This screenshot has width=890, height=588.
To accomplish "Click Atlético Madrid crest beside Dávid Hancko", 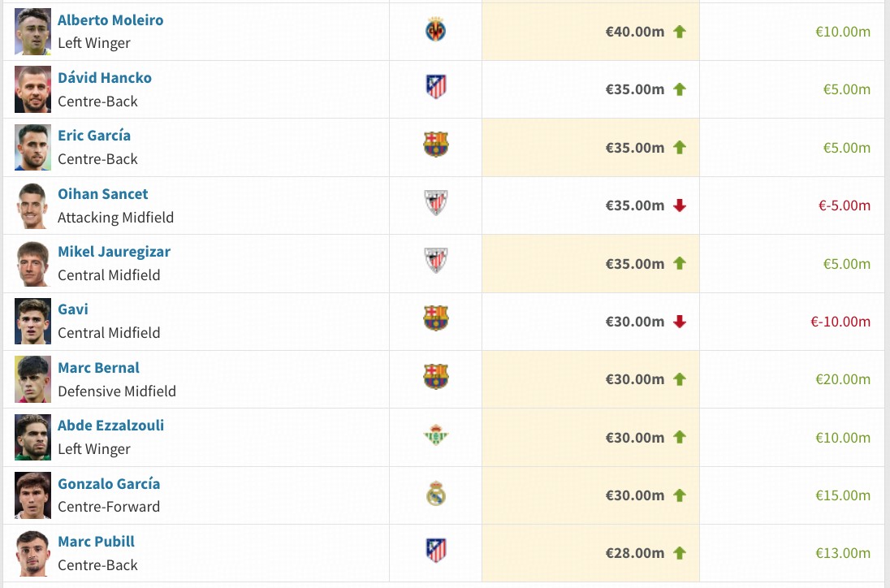I will point(436,87).
